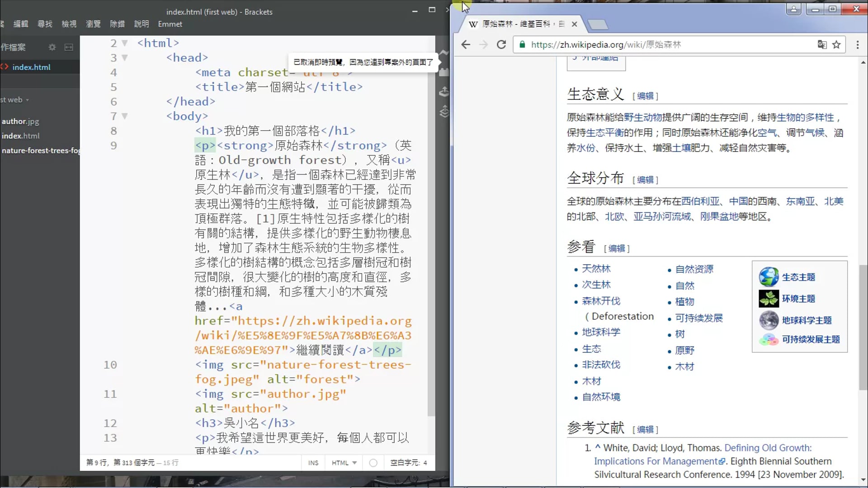Toggle INS insert mode indicator
This screenshot has width=868, height=488.
(x=313, y=463)
